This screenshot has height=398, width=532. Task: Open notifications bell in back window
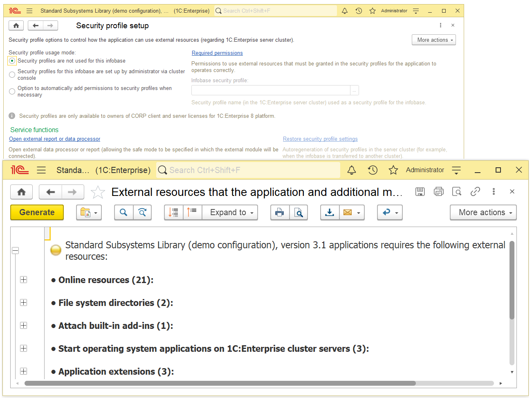(345, 11)
